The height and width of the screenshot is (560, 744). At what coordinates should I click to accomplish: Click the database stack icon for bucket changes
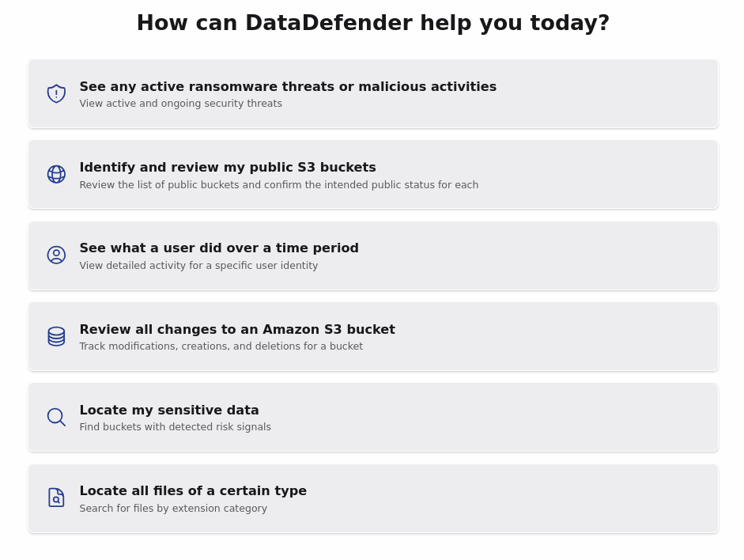click(x=56, y=336)
